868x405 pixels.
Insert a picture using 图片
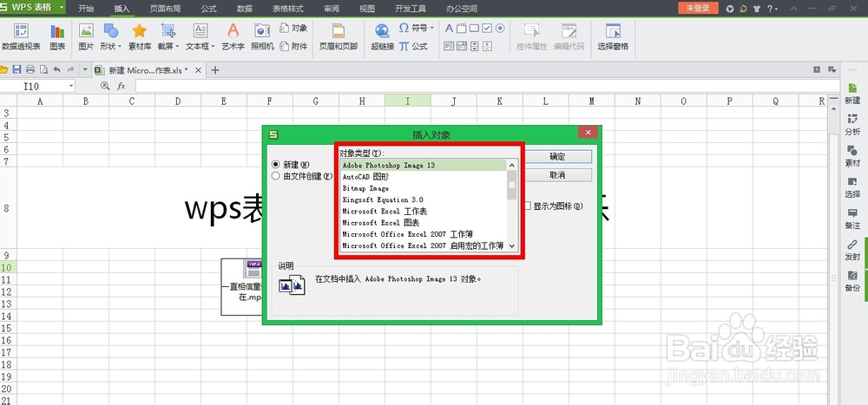86,37
